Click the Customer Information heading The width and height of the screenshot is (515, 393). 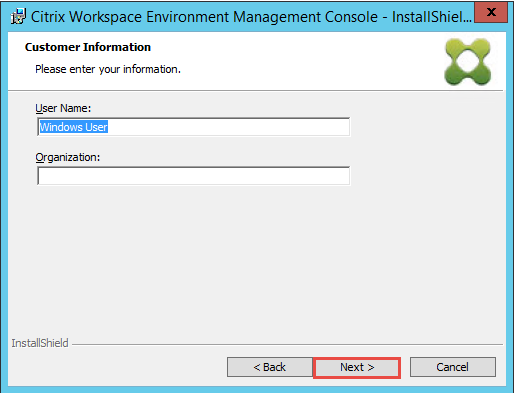tap(88, 47)
